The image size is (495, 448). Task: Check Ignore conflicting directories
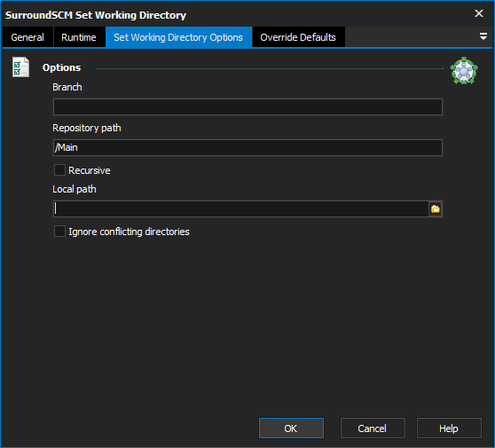59,232
